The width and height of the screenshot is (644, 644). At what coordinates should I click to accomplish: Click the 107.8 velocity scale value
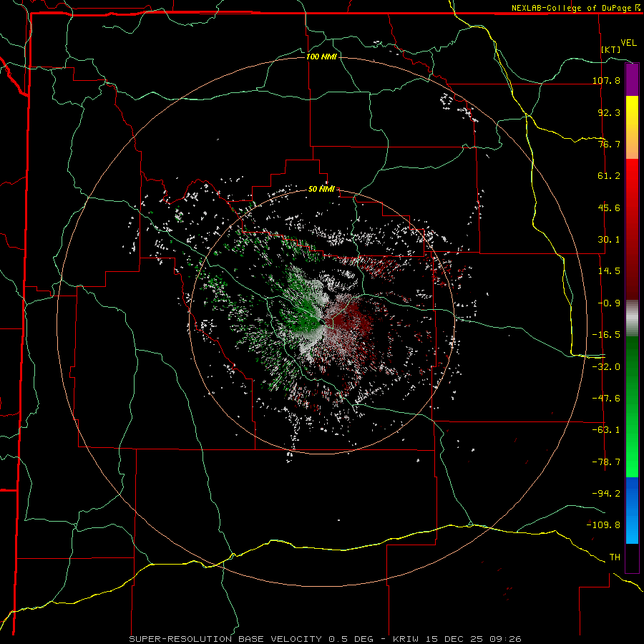(606, 80)
